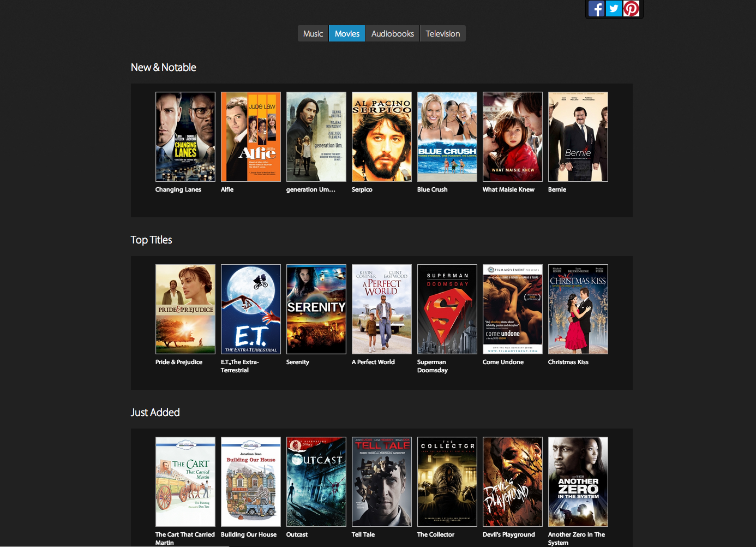
Task: Click the Pride & Prejudice title link
Action: [x=179, y=362]
